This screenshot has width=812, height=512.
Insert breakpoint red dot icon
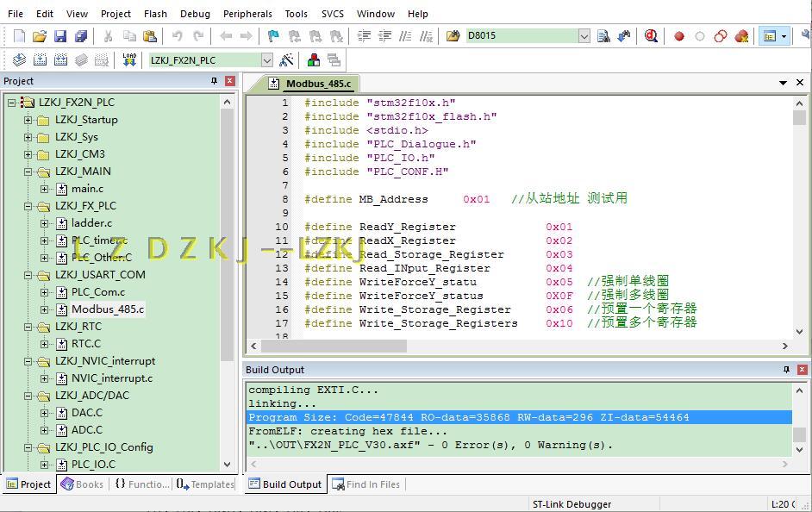tap(679, 35)
